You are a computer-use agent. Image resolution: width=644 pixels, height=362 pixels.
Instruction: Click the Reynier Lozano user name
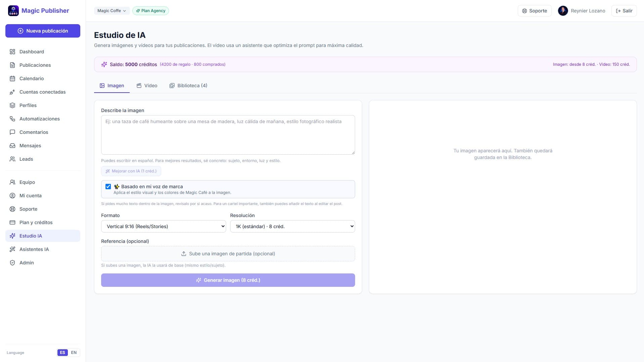pos(588,11)
